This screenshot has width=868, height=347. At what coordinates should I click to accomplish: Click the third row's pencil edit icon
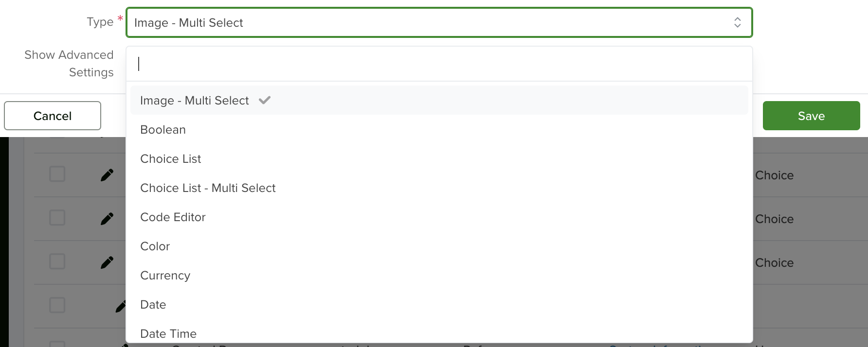click(x=107, y=262)
